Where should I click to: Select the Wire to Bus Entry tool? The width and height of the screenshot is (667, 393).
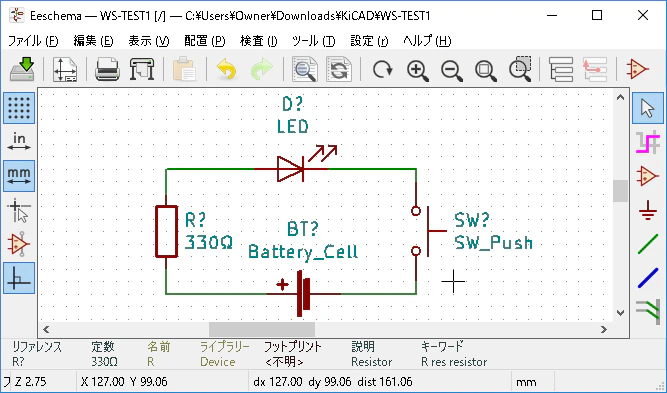coord(648,312)
